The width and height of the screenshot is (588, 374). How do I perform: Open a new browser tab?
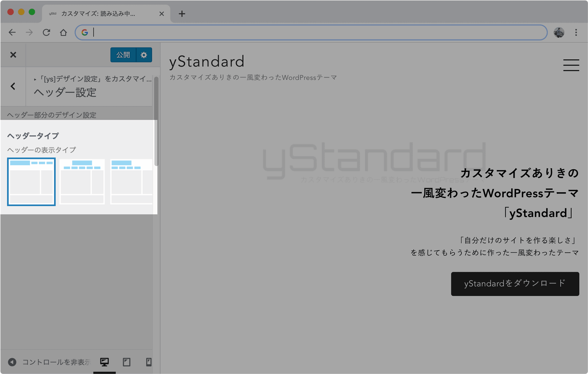click(x=182, y=14)
